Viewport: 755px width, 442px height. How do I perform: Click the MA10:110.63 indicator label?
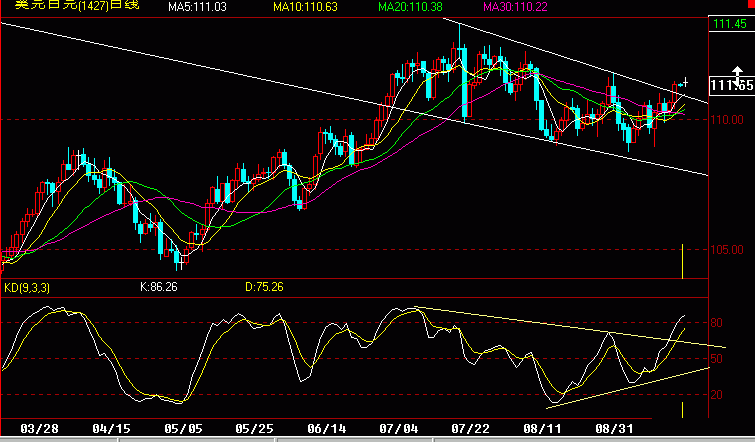[x=305, y=7]
